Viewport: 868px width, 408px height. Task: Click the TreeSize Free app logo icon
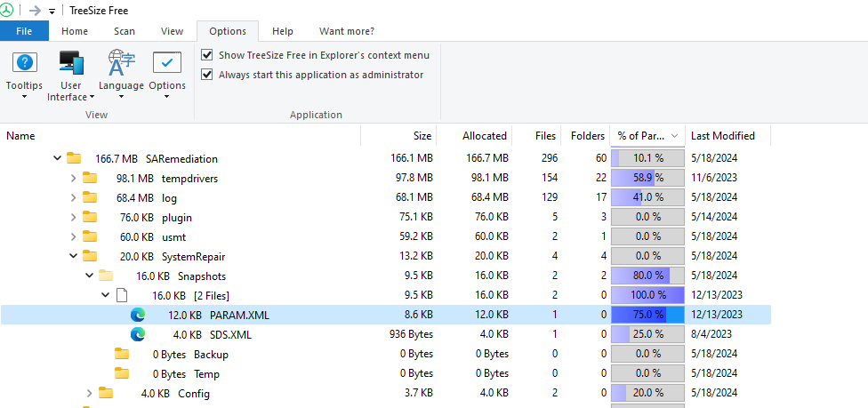(6, 10)
